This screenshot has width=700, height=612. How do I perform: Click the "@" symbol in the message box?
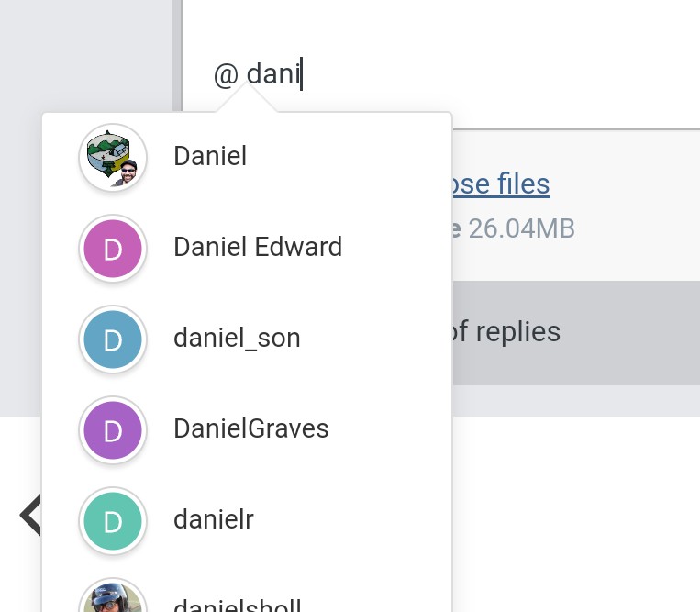pyautogui.click(x=226, y=74)
